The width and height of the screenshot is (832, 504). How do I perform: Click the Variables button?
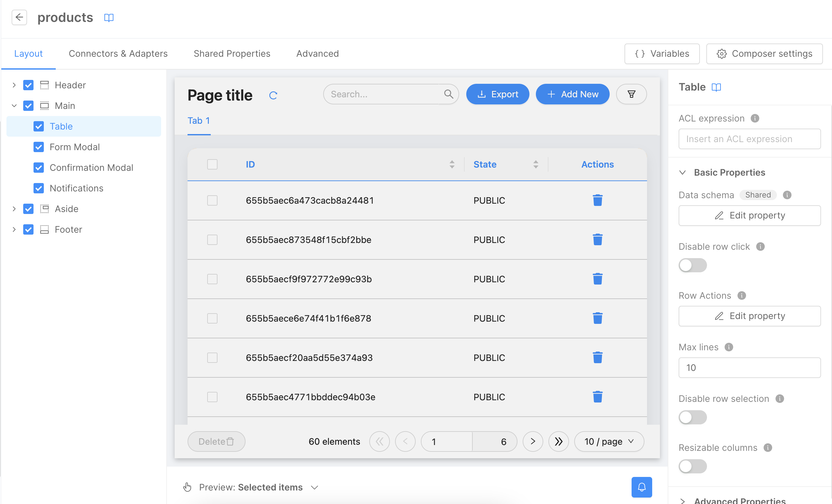pyautogui.click(x=662, y=53)
